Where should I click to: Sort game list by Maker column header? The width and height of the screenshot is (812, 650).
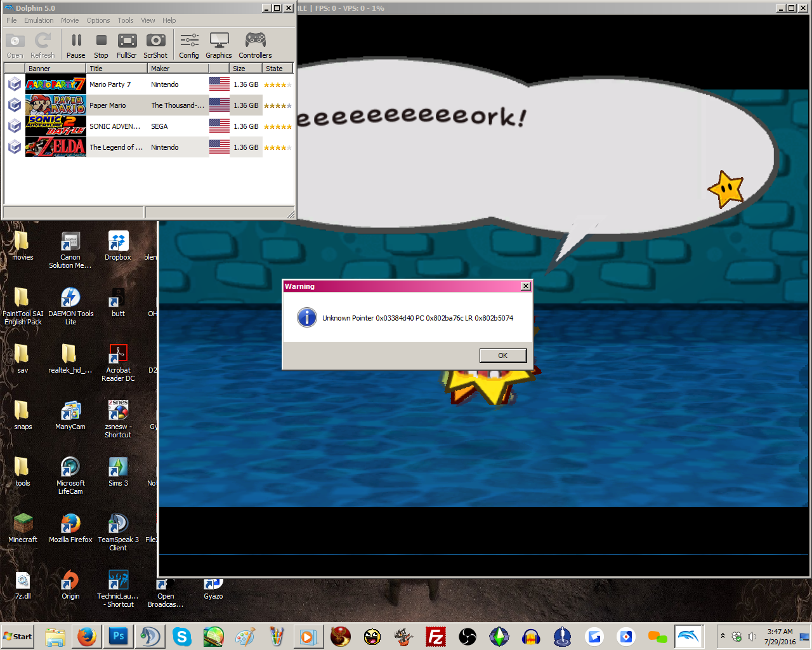[x=178, y=69]
